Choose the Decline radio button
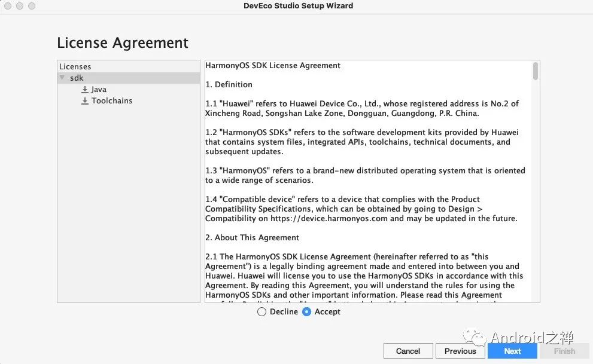593x364 pixels. tap(261, 312)
